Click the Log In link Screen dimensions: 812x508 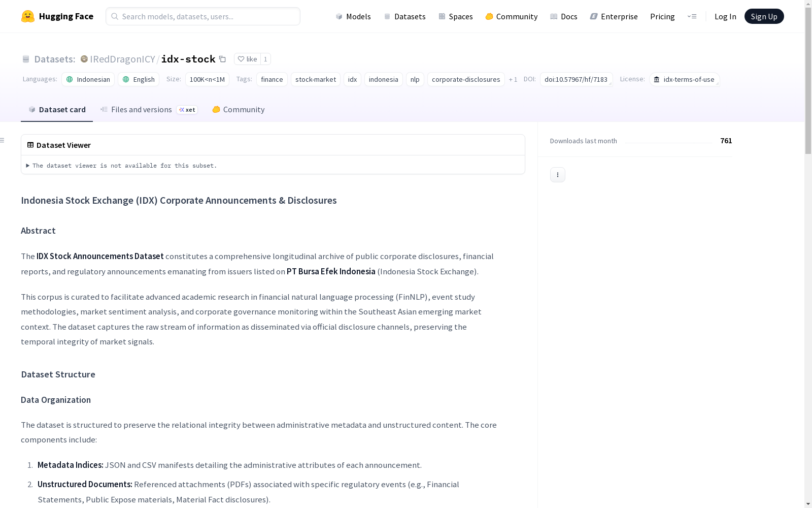[725, 16]
